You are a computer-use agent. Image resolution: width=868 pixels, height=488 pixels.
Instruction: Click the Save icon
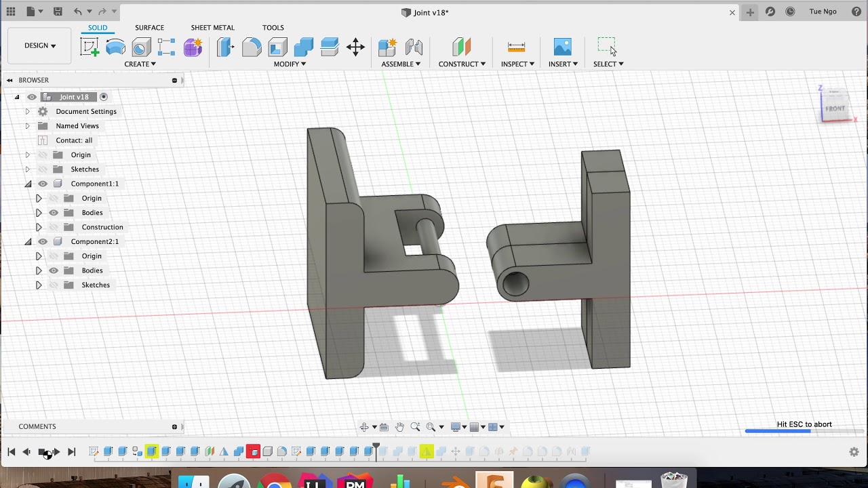click(58, 12)
